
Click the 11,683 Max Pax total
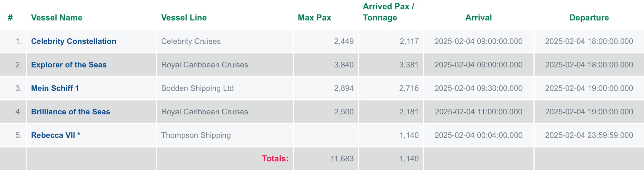click(342, 159)
